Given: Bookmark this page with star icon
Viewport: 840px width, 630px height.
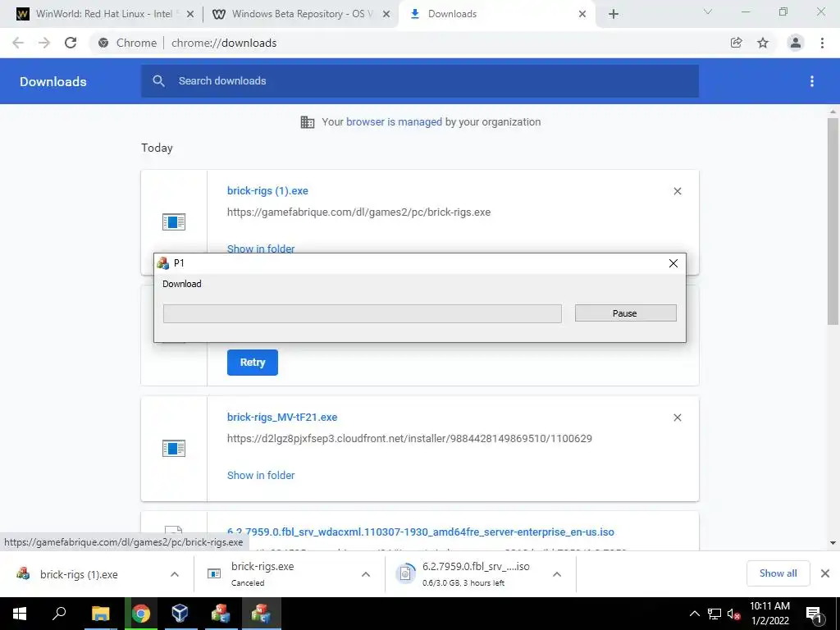Looking at the screenshot, I should point(763,43).
